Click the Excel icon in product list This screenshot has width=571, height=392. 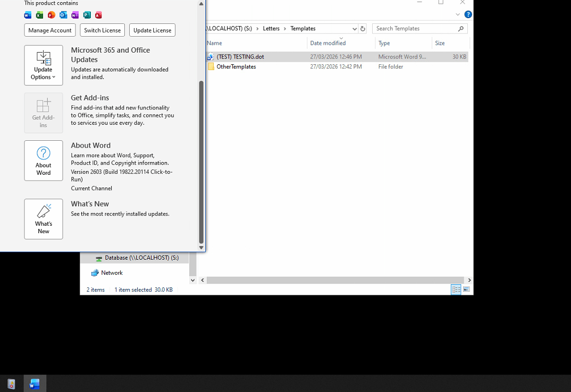39,15
